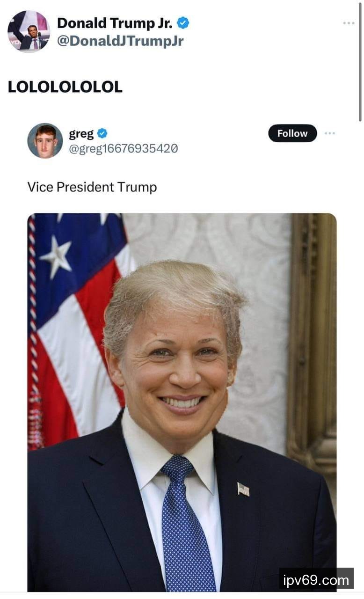The height and width of the screenshot is (599, 364).
Task: Click the flag lapel pin in photo
Action: (243, 489)
